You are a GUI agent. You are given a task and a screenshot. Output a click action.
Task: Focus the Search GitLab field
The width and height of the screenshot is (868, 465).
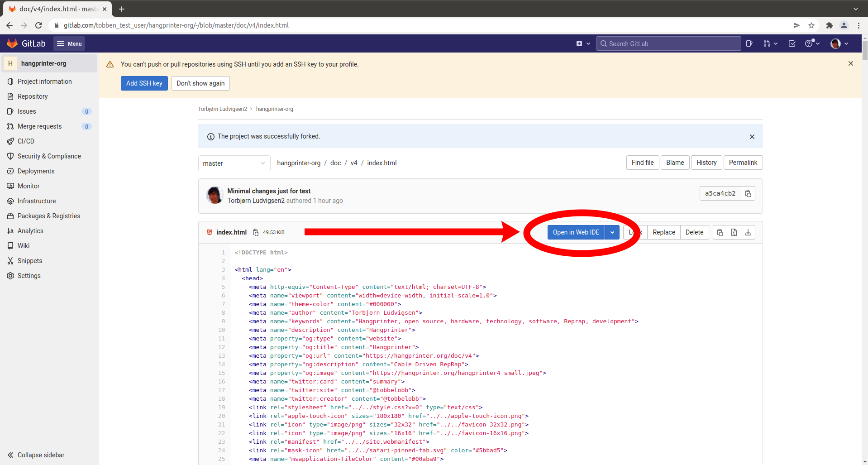point(669,43)
